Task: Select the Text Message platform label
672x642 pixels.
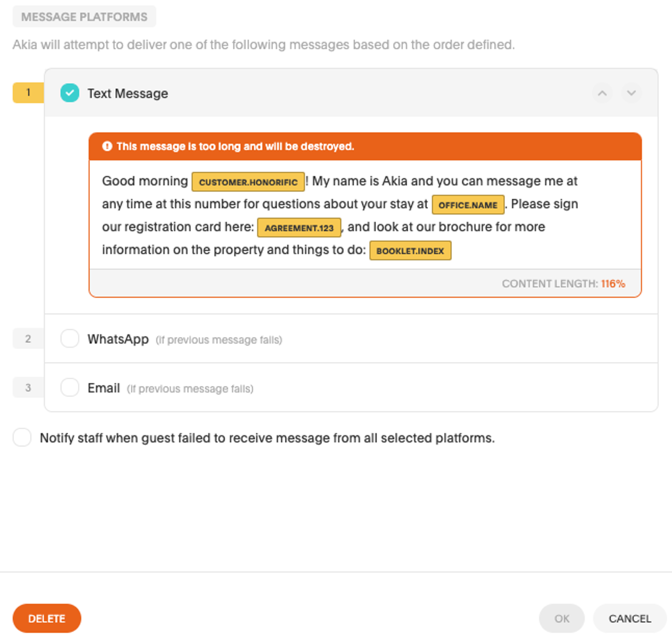Action: coord(127,93)
